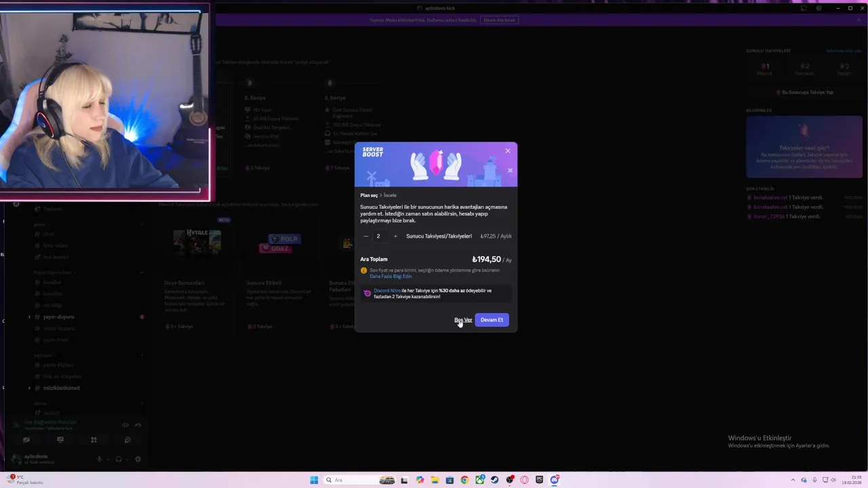
Task: Open the weather widget on taskbar
Action: pos(24,480)
